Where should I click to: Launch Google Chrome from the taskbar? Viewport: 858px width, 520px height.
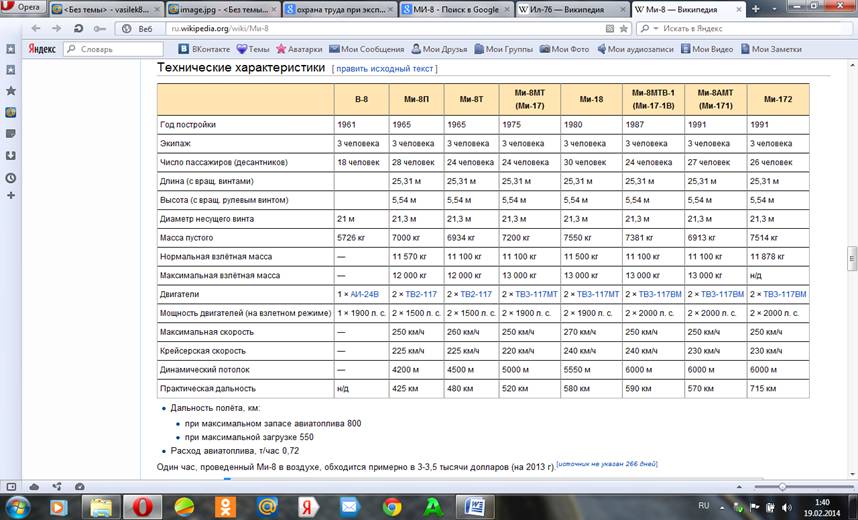(x=391, y=506)
